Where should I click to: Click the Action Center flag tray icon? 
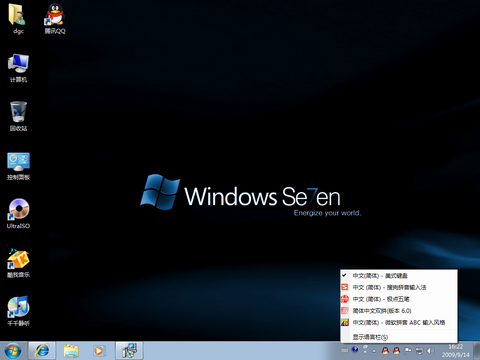tap(408, 350)
